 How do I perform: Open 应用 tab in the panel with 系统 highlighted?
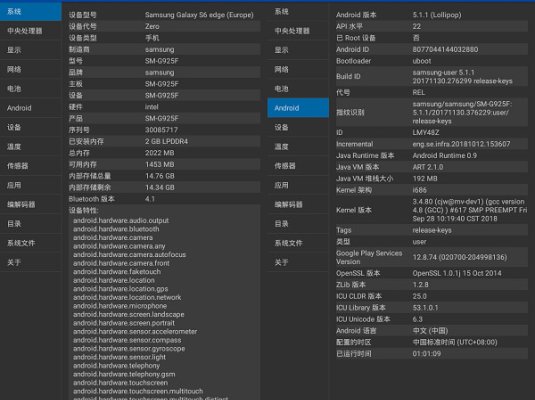[x=31, y=185]
